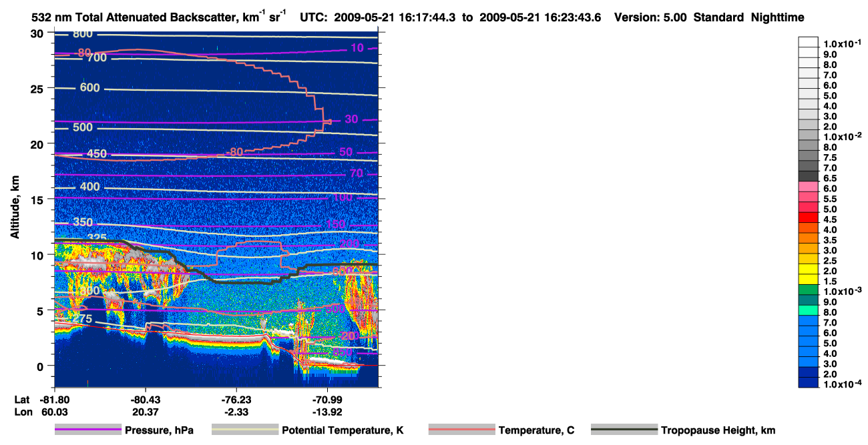Click the '1.0x10-1' color bar label

(842, 43)
